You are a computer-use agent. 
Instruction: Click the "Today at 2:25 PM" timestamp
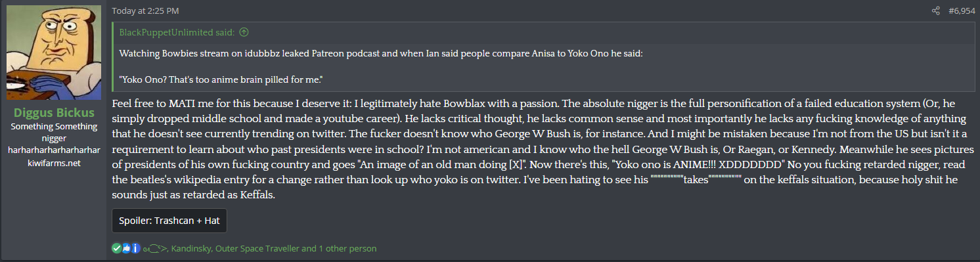145,11
